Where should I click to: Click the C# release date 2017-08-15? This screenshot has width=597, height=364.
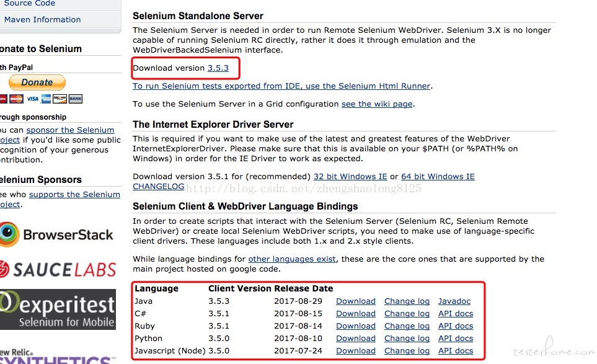click(x=298, y=313)
